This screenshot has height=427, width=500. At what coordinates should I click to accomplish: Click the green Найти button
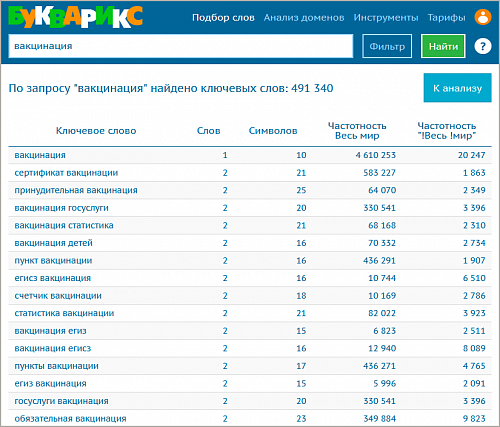coord(443,46)
